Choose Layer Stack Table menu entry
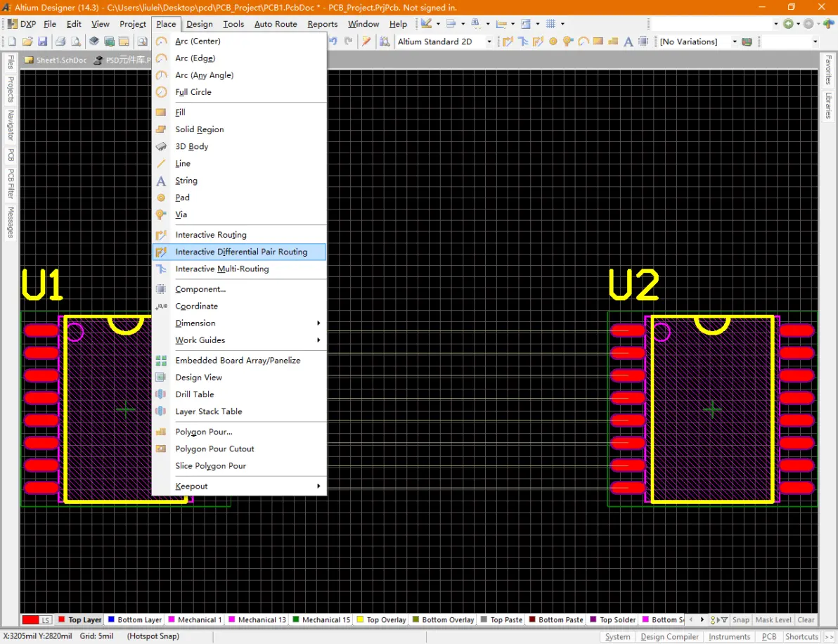 pos(240,411)
